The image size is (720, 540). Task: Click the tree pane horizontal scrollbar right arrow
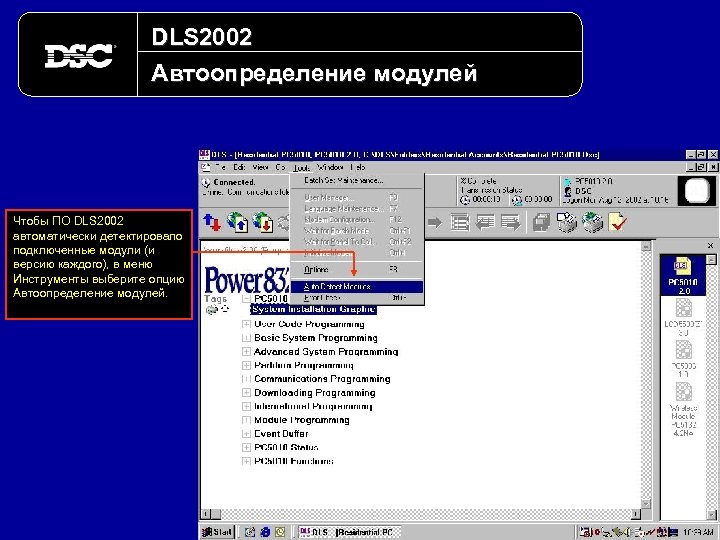(x=636, y=514)
